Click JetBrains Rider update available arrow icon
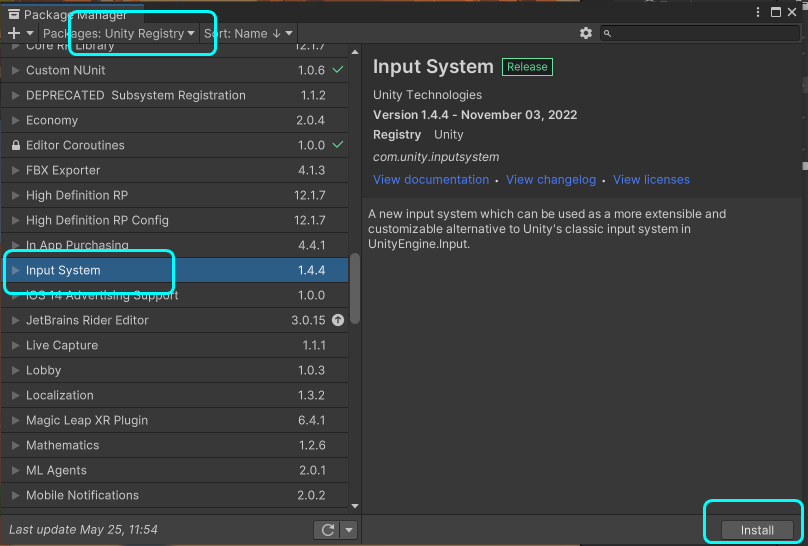Image resolution: width=808 pixels, height=546 pixels. click(x=338, y=320)
